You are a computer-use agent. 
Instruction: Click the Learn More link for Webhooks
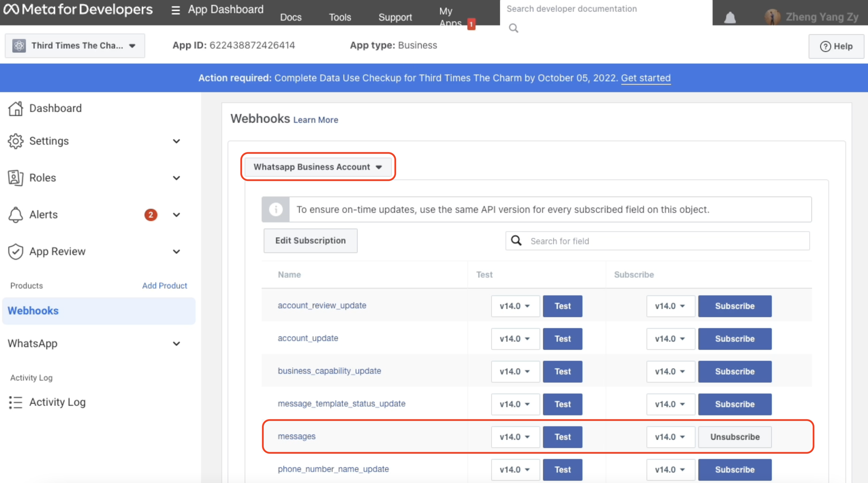pyautogui.click(x=316, y=119)
